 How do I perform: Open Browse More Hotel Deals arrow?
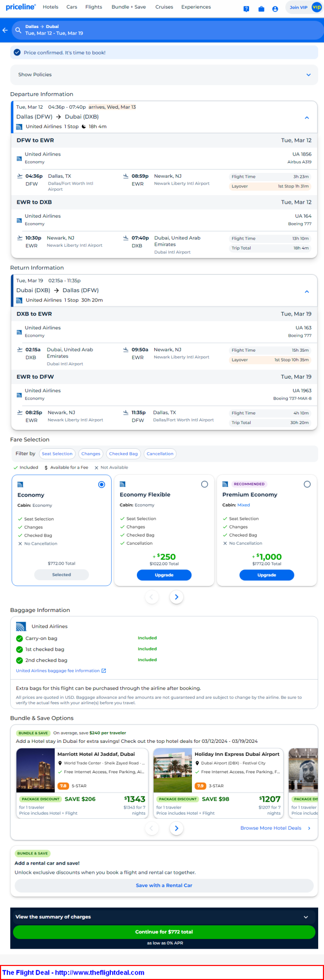click(309, 828)
